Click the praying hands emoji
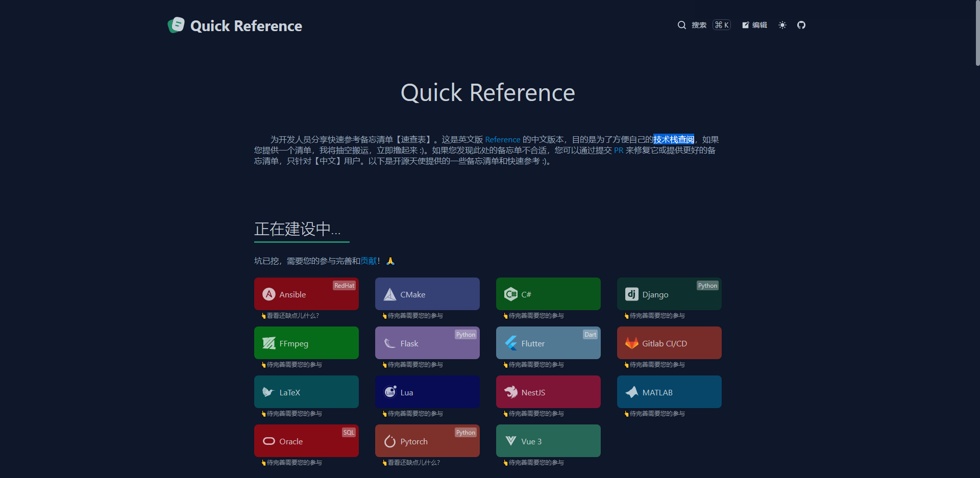This screenshot has height=478, width=980. tap(390, 261)
